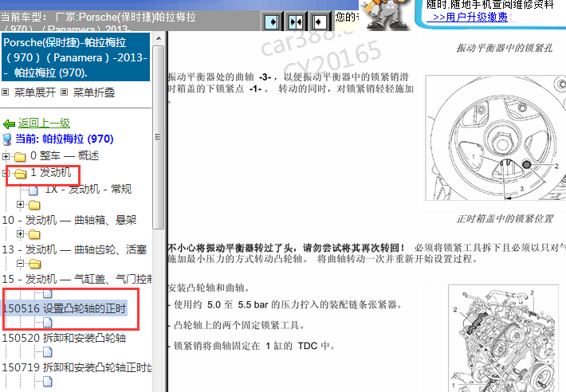This screenshot has height=392, width=566.
Task: Click the 1X 发动机 常规 page icon
Action: pos(33,190)
